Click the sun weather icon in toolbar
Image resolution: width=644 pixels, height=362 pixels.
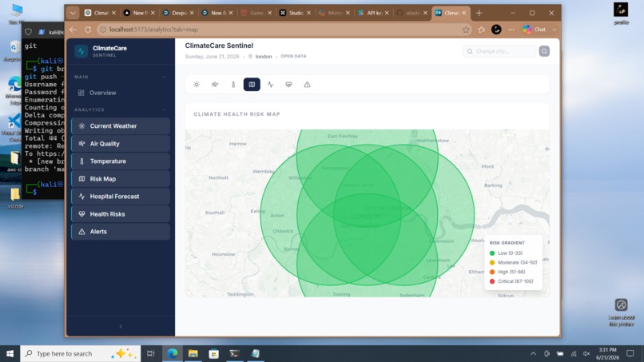(x=197, y=85)
